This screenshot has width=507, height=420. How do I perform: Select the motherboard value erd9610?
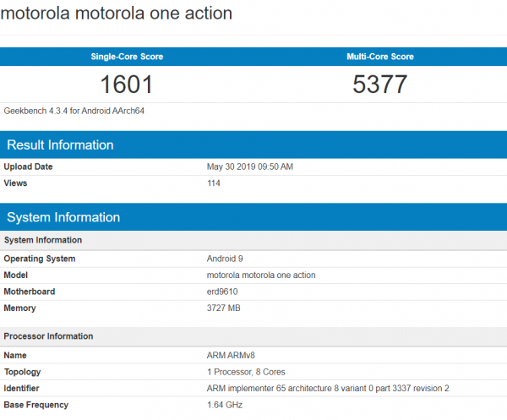point(222,292)
